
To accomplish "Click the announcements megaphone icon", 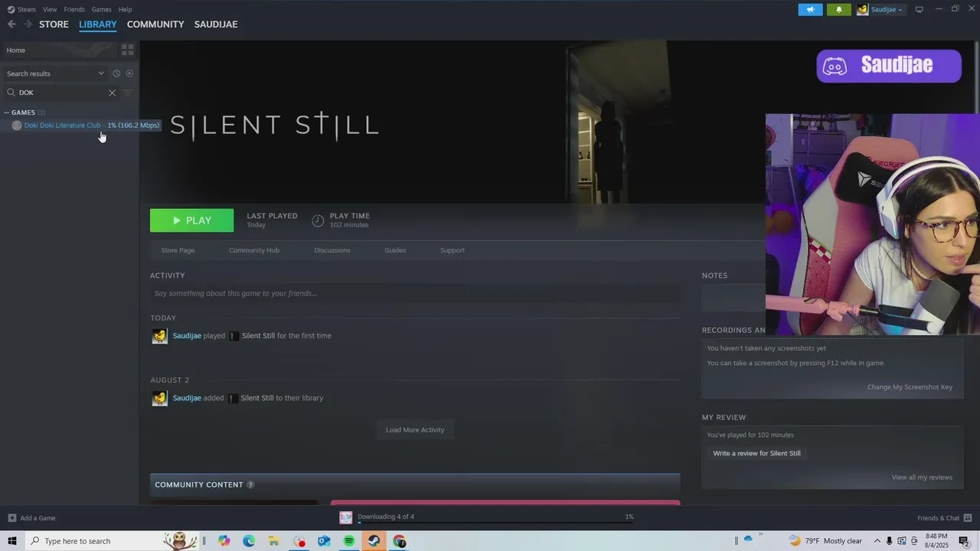I will (x=810, y=9).
